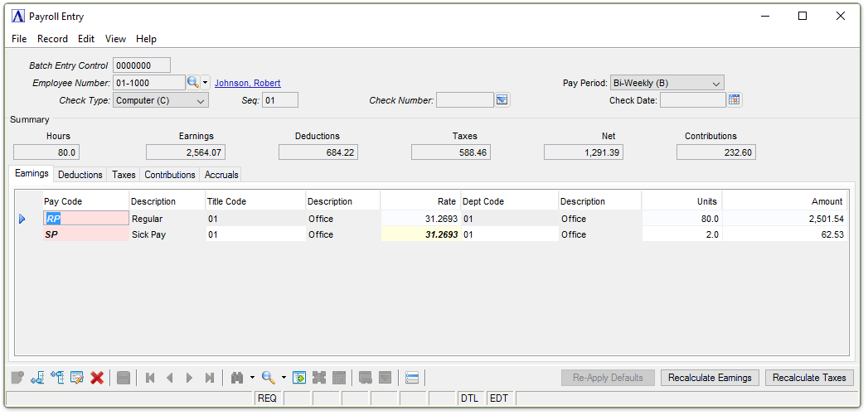The image size is (868, 415).
Task: Click the Recalculate Taxes button
Action: coord(809,378)
